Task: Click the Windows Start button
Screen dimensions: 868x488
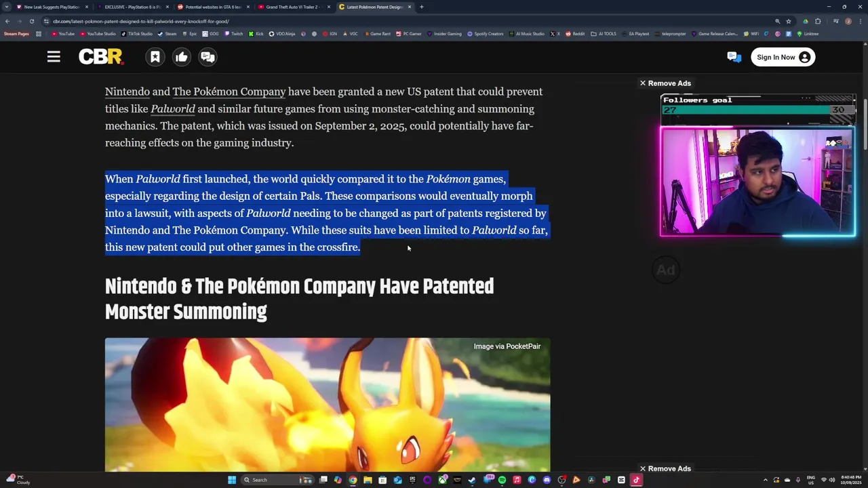Action: [x=232, y=480]
